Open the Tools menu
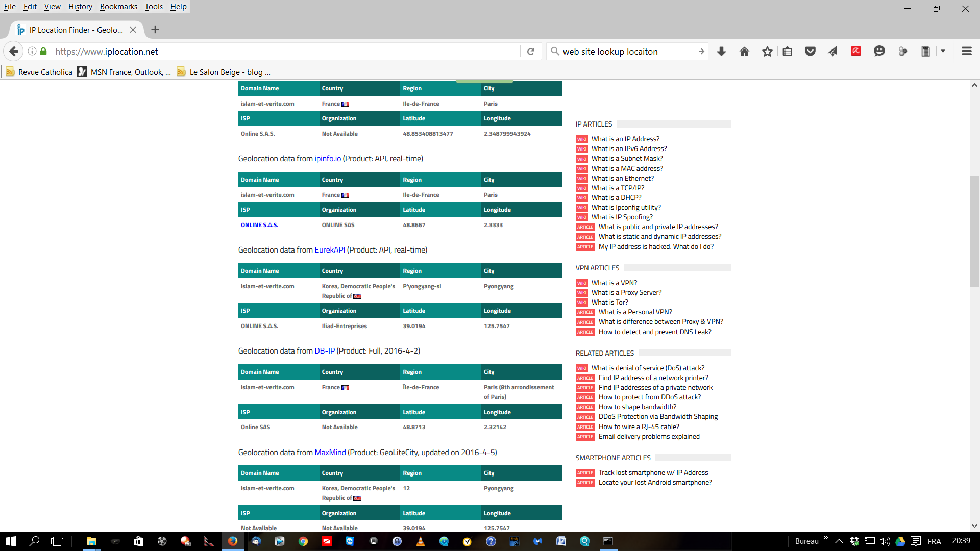 154,7
